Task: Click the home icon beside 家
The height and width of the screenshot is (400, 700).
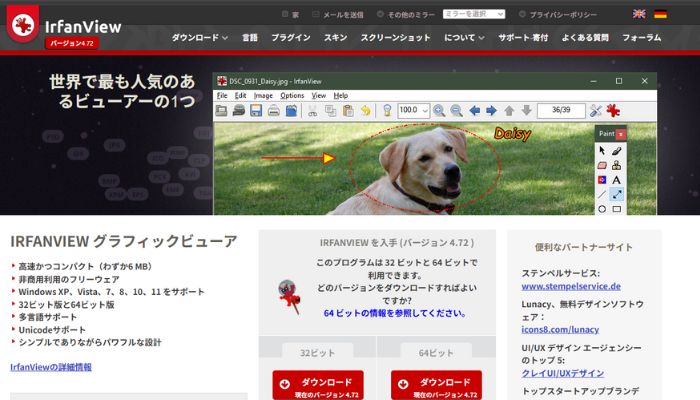Action: (x=285, y=14)
